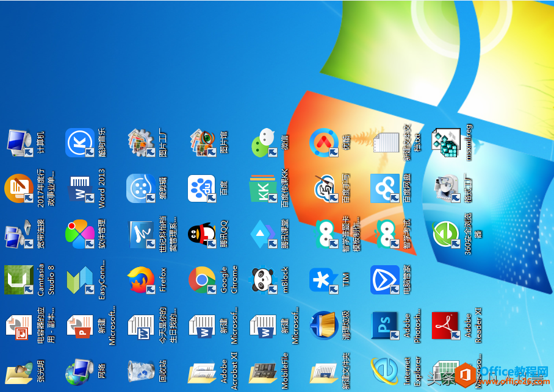Select the 新建 Microsoft PowerPoint file icon

81,326
